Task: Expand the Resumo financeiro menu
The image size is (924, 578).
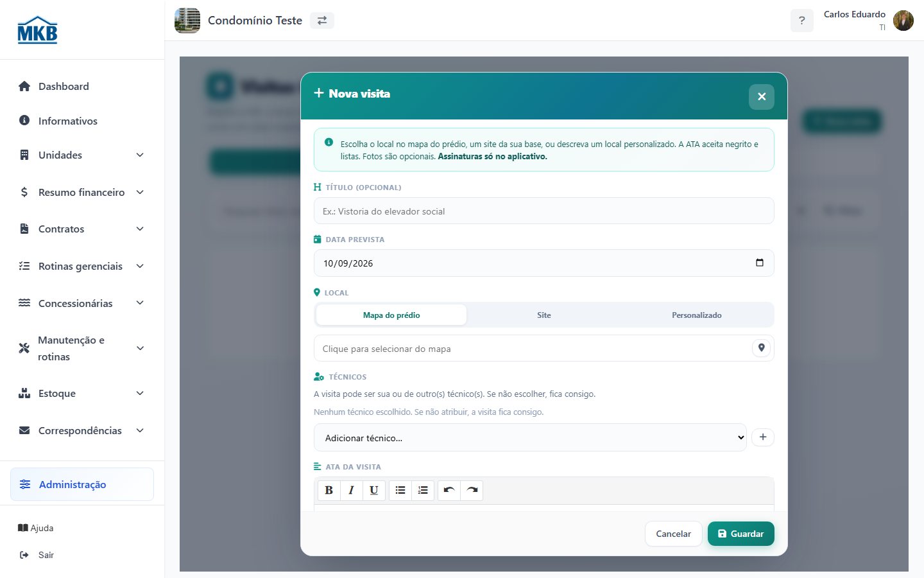Action: (82, 192)
